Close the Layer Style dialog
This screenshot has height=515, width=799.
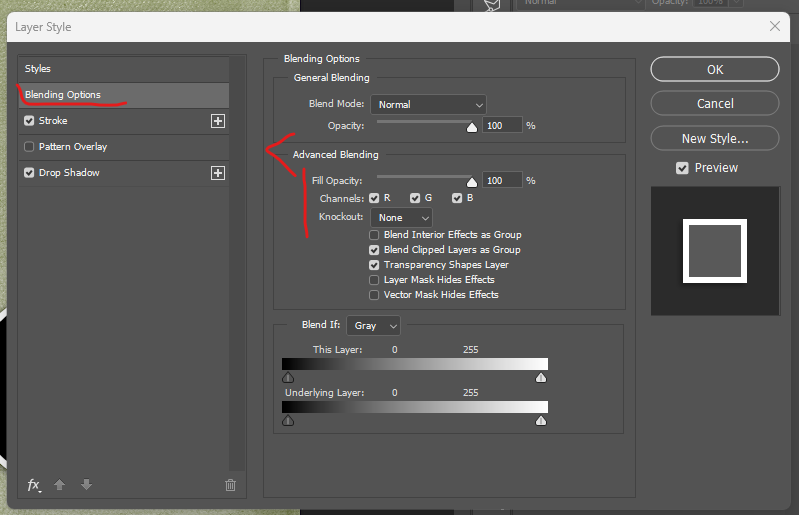pyautogui.click(x=775, y=26)
